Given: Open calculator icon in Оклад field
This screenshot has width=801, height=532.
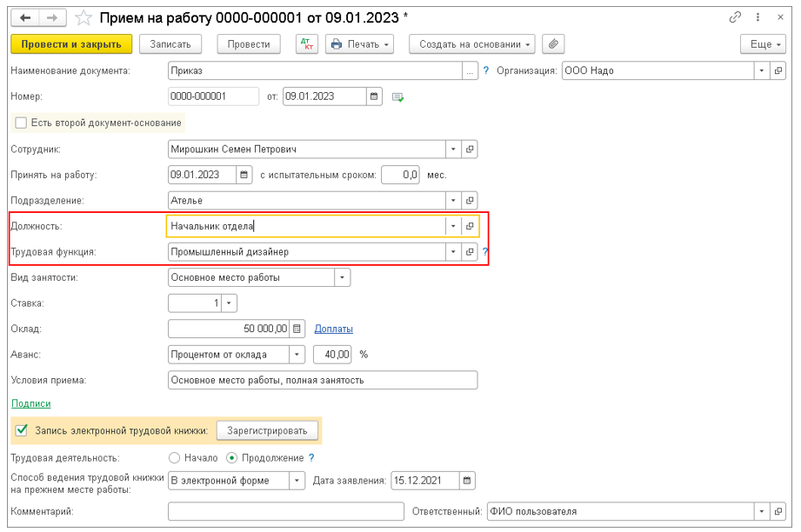Looking at the screenshot, I should pyautogui.click(x=297, y=329).
